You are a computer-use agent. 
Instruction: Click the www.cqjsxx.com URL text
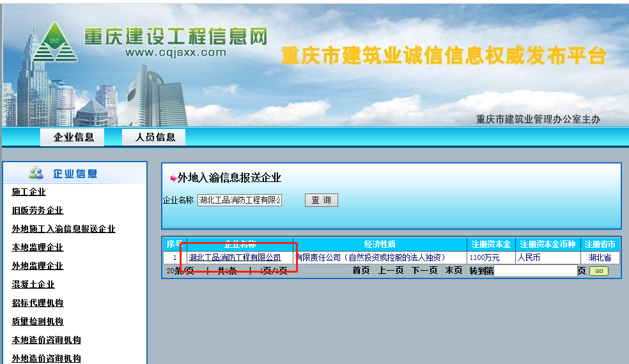click(176, 52)
